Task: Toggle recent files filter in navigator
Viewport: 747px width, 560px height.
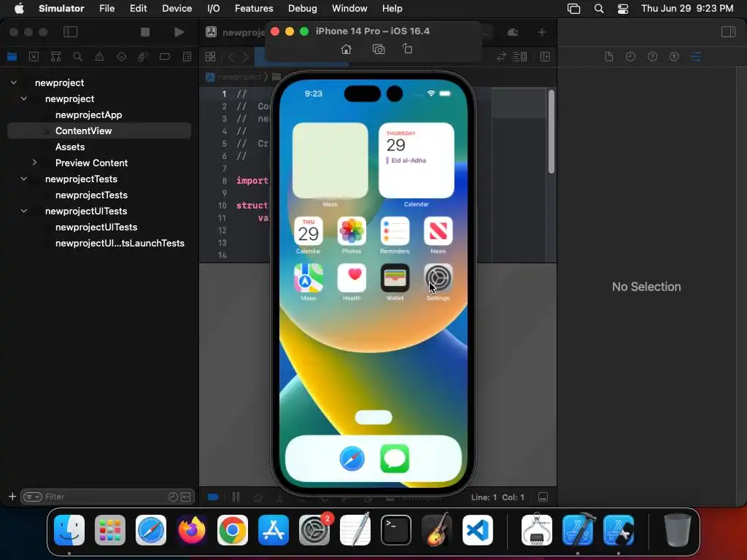Action: [173, 497]
